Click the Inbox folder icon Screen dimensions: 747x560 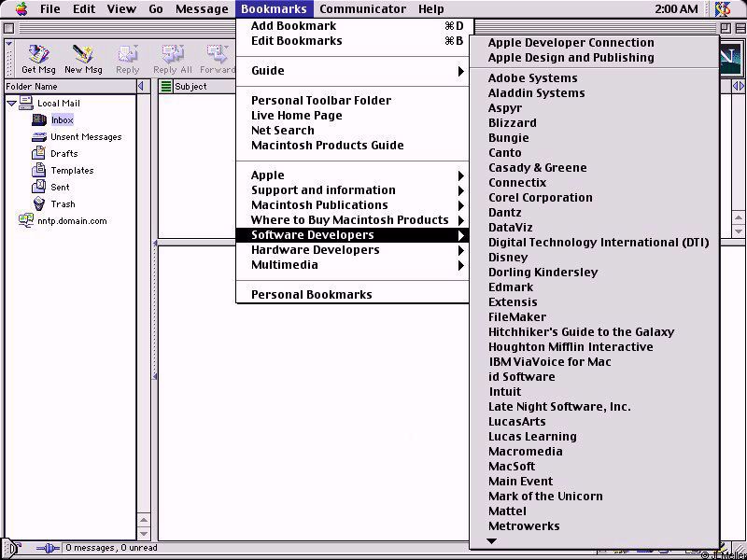click(39, 120)
